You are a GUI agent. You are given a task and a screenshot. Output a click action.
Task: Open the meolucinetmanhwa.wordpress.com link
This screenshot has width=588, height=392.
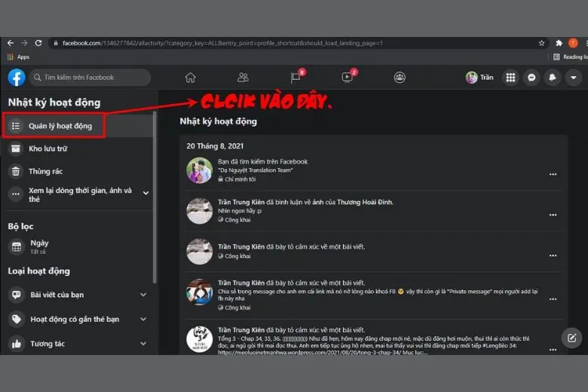pyautogui.click(x=309, y=352)
